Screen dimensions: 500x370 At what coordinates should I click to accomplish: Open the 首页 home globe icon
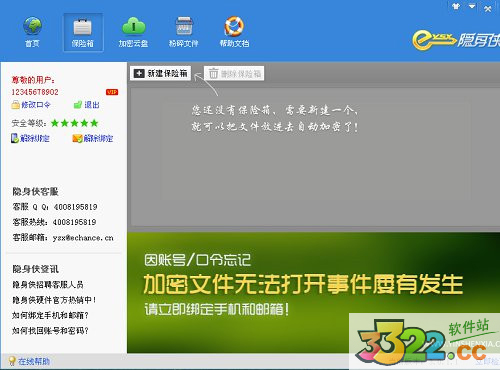tap(32, 32)
